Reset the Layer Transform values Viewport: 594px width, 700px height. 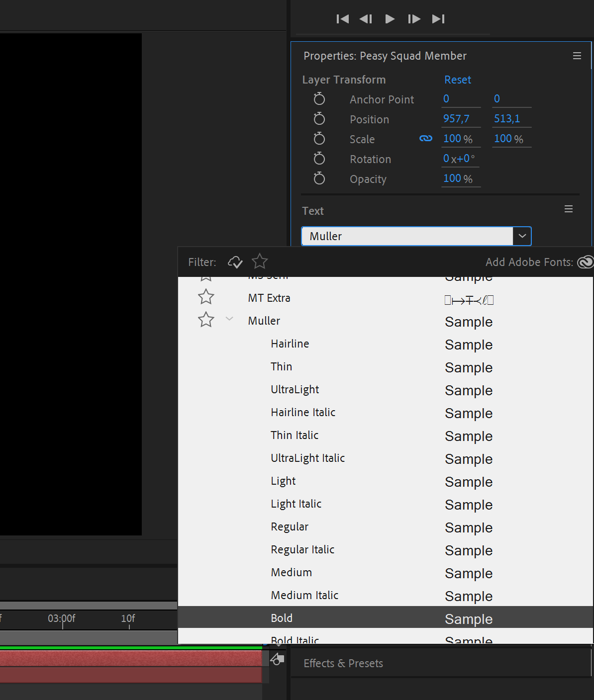[x=457, y=80]
